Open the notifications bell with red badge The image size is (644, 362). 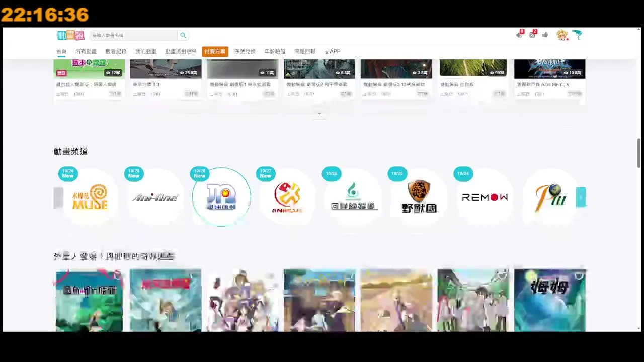(520, 35)
